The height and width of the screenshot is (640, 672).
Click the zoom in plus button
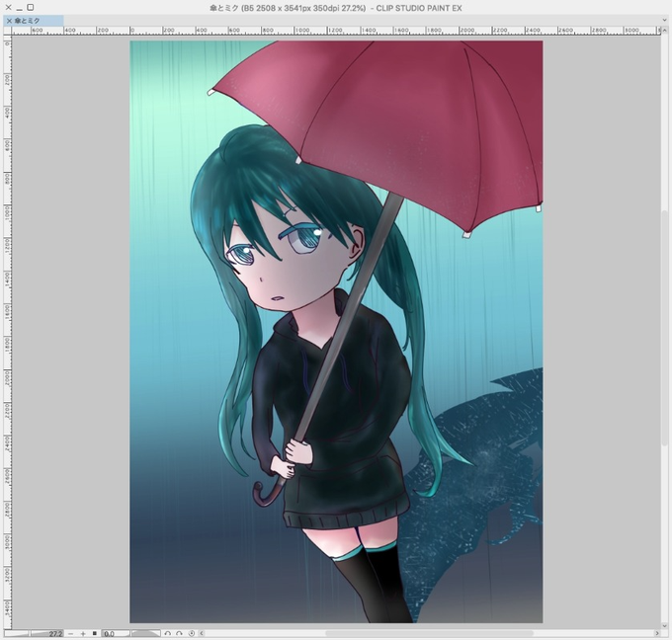83,633
